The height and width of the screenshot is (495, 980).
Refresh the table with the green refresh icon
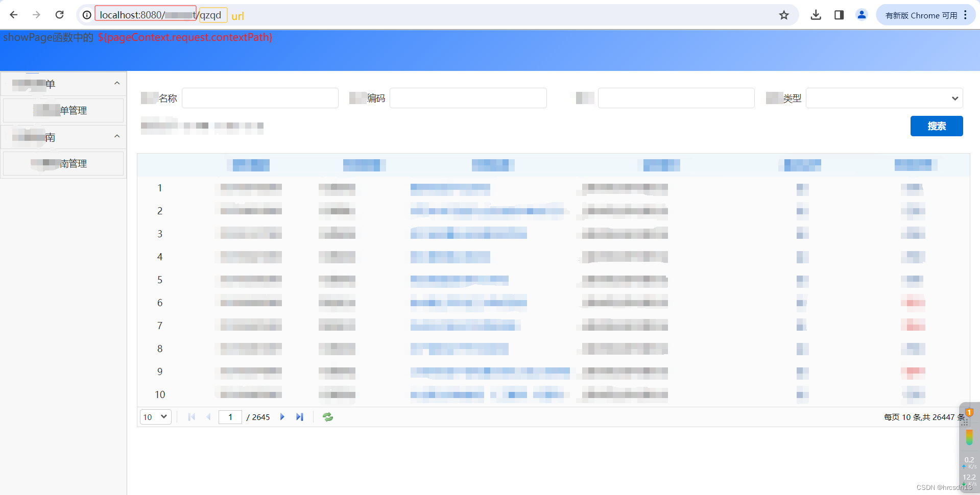pos(327,417)
